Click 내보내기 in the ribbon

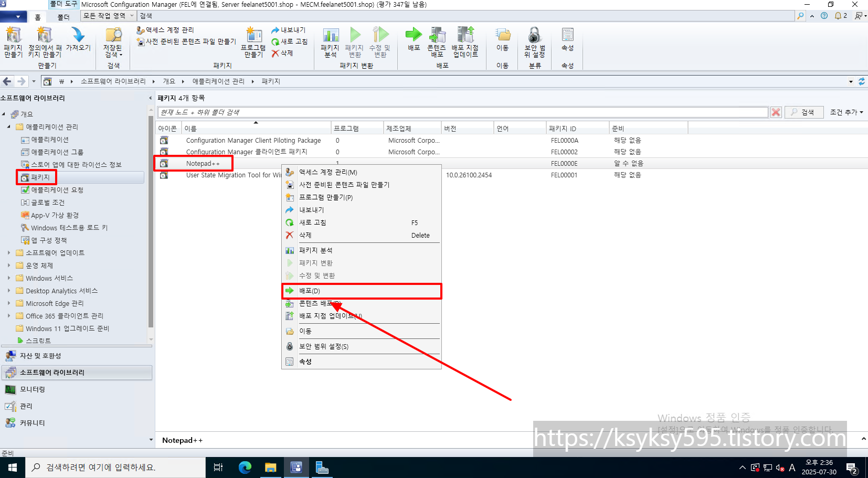[x=289, y=30]
